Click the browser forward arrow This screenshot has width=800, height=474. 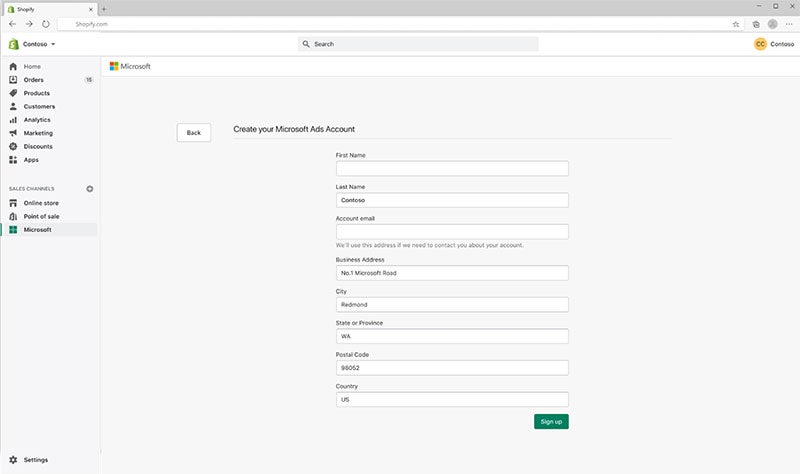click(x=29, y=24)
